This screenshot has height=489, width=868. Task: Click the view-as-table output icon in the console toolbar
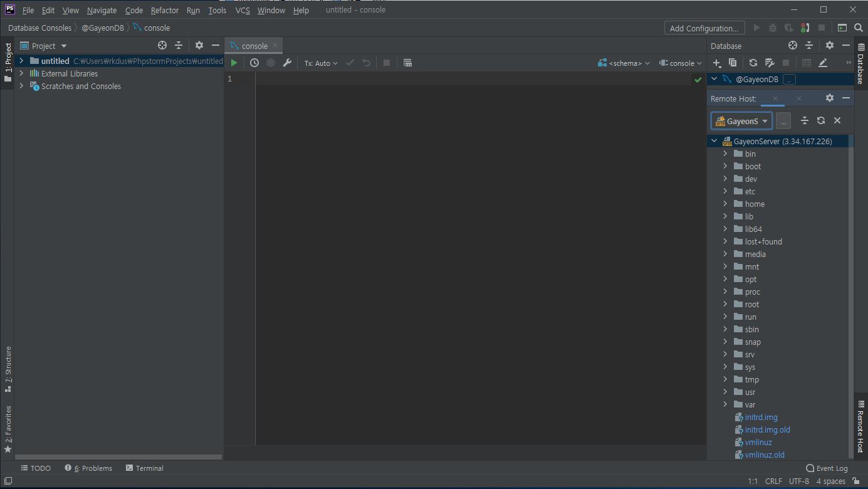pyautogui.click(x=407, y=63)
